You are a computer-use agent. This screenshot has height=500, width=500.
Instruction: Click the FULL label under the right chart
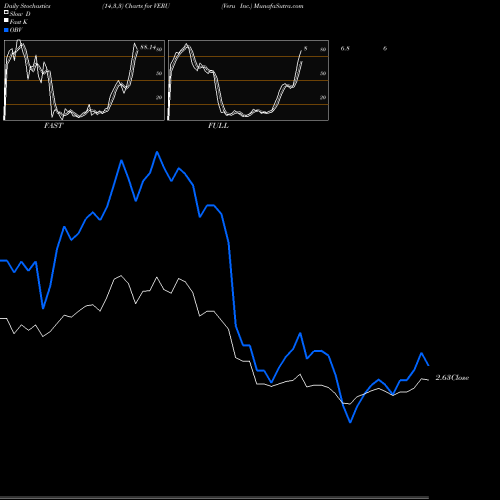(218, 125)
